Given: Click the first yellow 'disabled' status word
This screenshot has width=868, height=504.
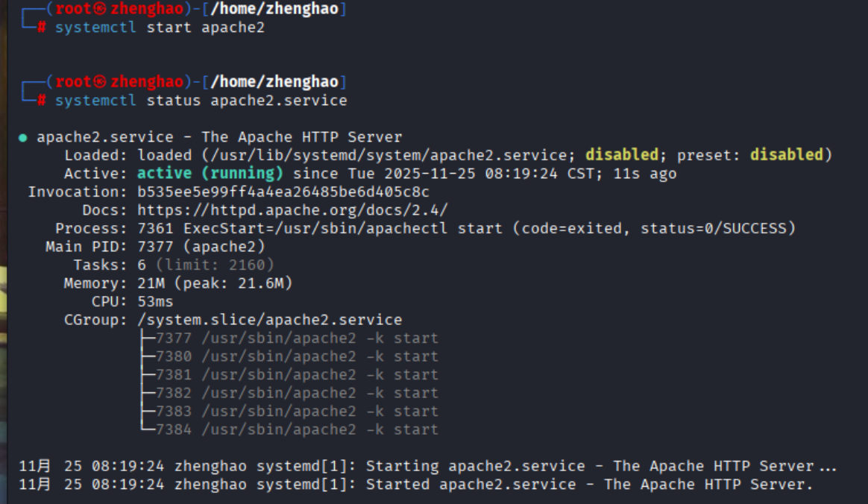Looking at the screenshot, I should click(622, 155).
